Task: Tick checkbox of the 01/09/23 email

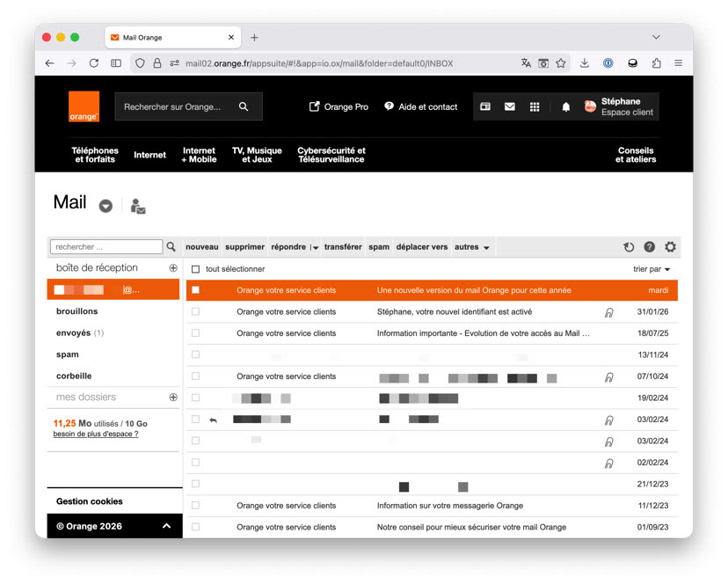Action: pyautogui.click(x=195, y=527)
